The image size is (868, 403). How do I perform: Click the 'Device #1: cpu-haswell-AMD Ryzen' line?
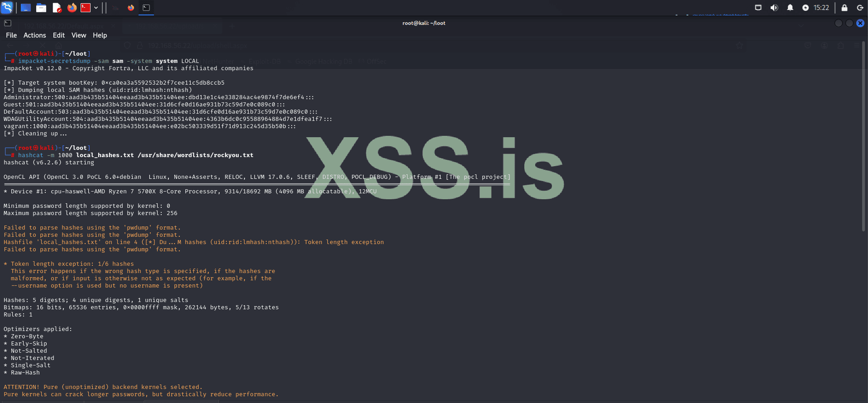pos(190,192)
